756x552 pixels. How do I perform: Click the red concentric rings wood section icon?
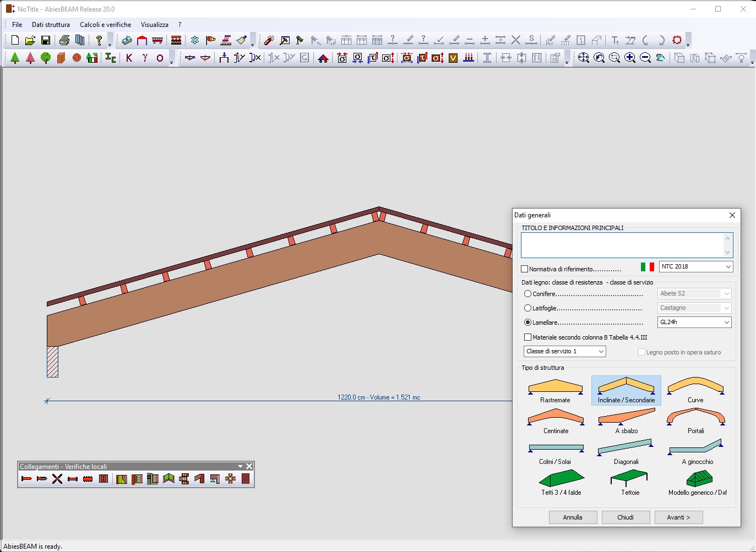click(77, 58)
